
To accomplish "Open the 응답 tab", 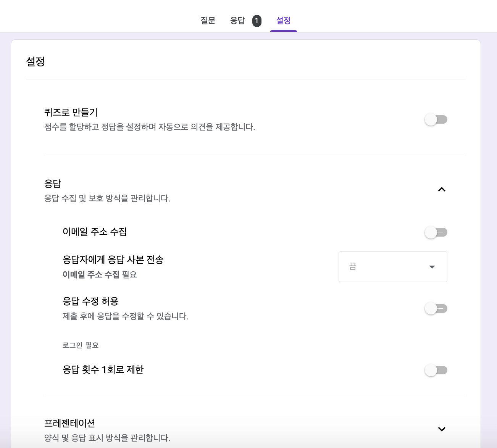I will coord(237,21).
